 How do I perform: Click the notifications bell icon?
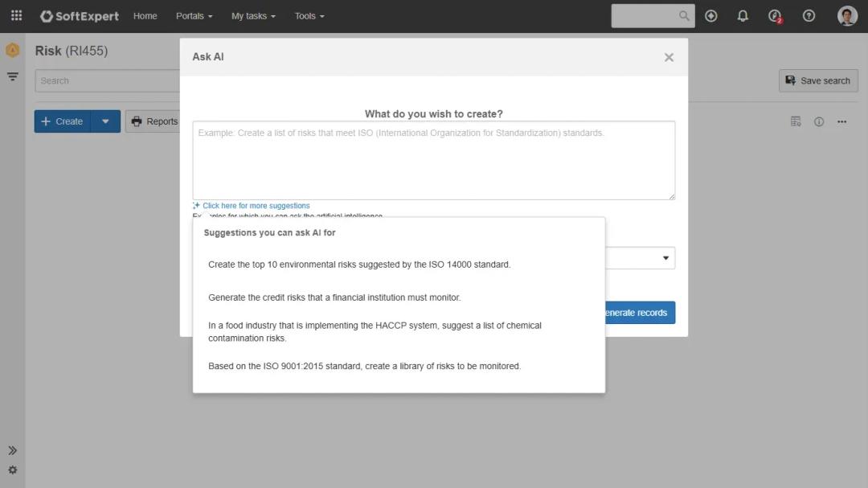click(743, 16)
